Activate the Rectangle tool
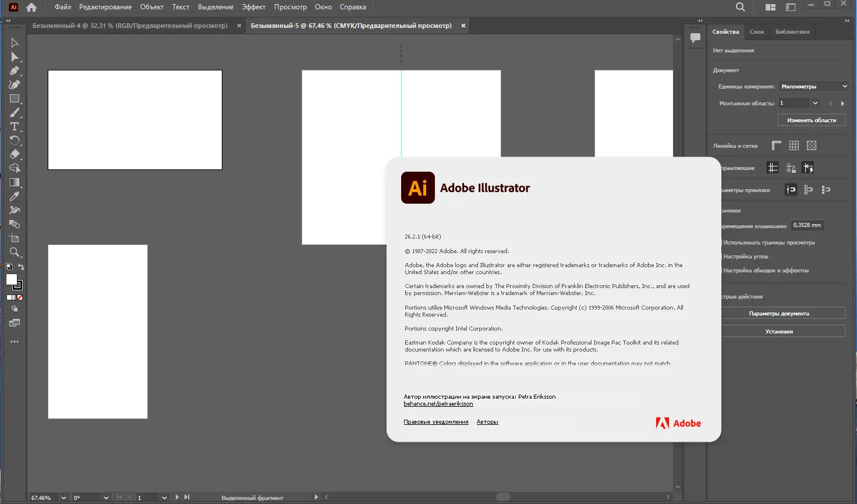The width and height of the screenshot is (857, 504). coord(15,98)
